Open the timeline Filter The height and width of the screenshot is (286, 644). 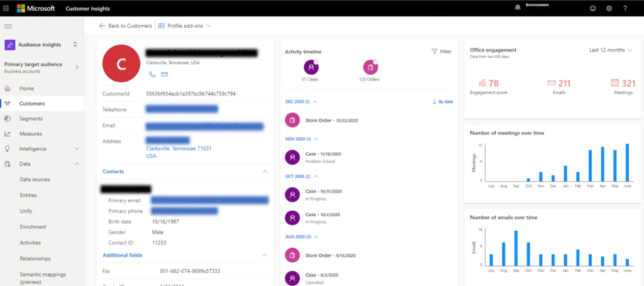click(441, 52)
